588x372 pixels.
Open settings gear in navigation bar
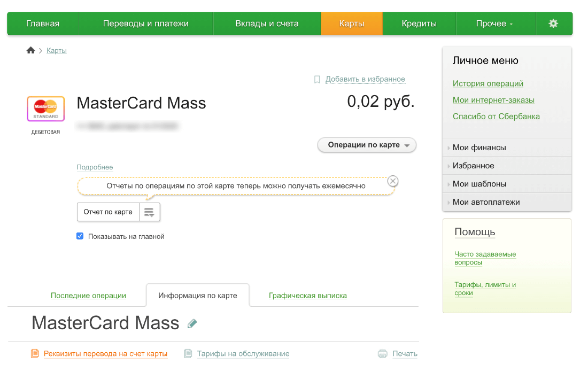pyautogui.click(x=553, y=24)
